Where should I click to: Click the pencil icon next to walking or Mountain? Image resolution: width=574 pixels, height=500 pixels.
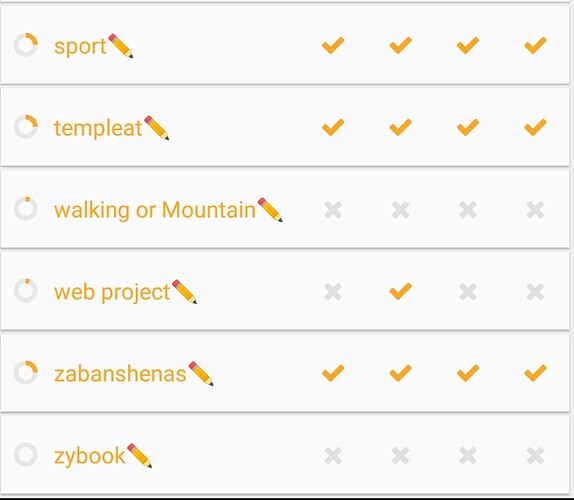click(x=270, y=210)
